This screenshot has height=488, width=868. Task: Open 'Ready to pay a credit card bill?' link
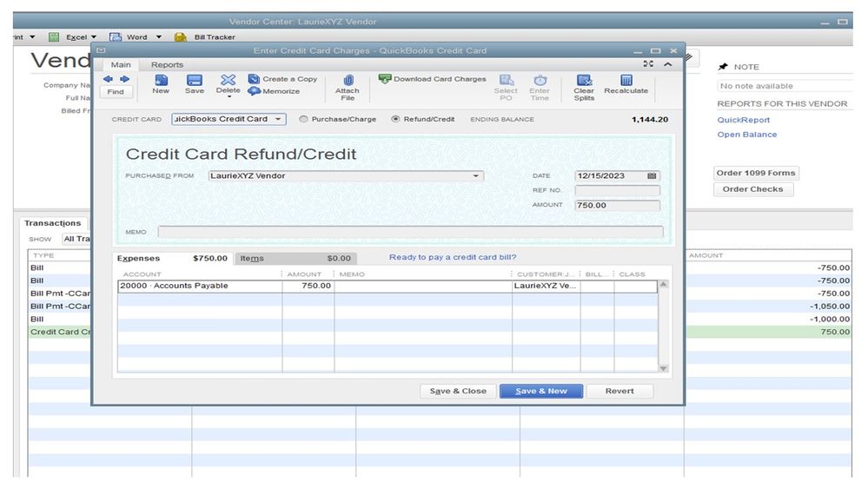click(x=453, y=257)
